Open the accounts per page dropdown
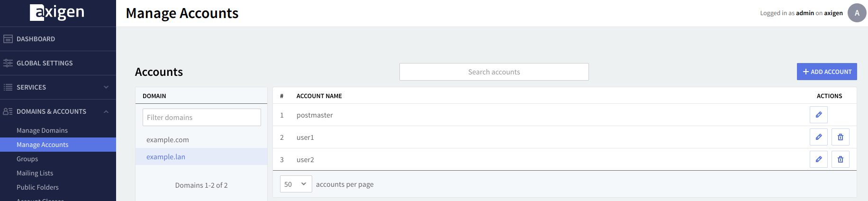 [x=296, y=184]
